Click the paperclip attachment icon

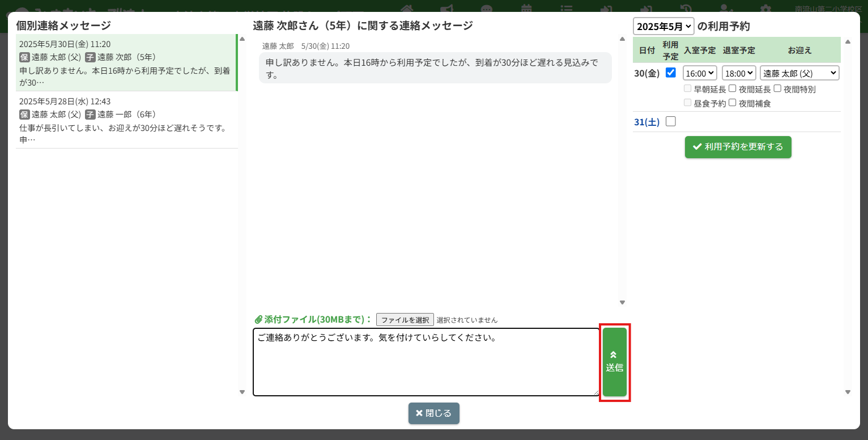click(x=258, y=320)
